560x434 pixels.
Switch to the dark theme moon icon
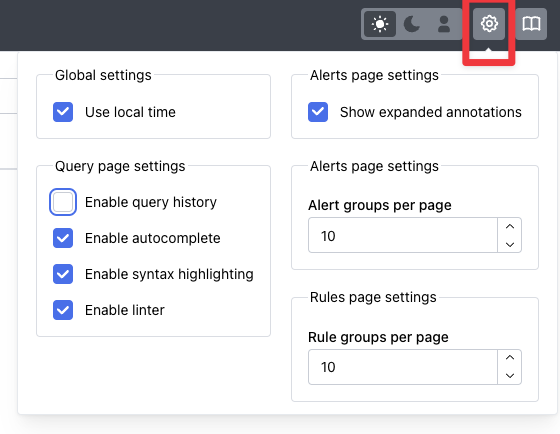pos(412,24)
